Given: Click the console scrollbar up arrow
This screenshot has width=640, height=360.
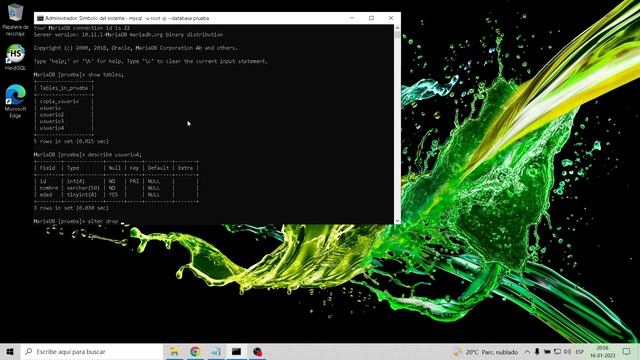Looking at the screenshot, I should coord(397,28).
